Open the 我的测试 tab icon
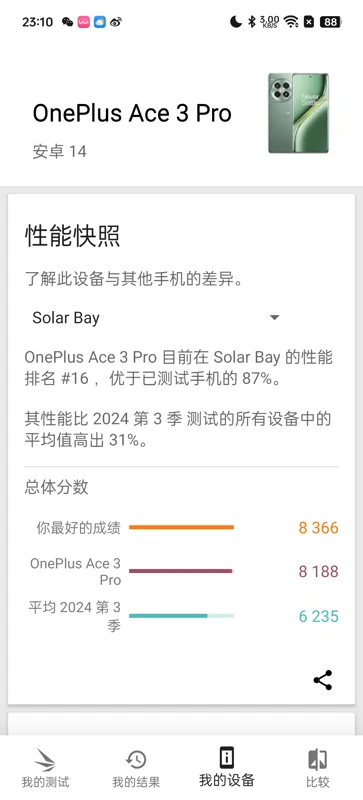This screenshot has width=363, height=800. pyautogui.click(x=45, y=760)
